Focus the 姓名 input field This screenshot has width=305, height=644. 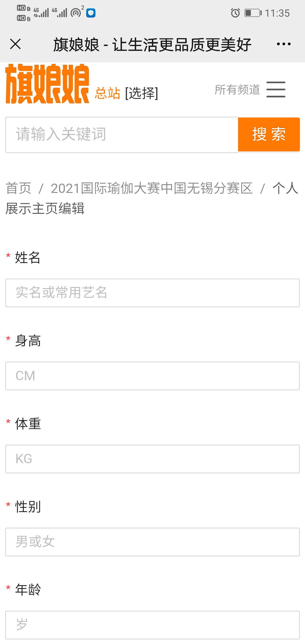click(x=152, y=293)
